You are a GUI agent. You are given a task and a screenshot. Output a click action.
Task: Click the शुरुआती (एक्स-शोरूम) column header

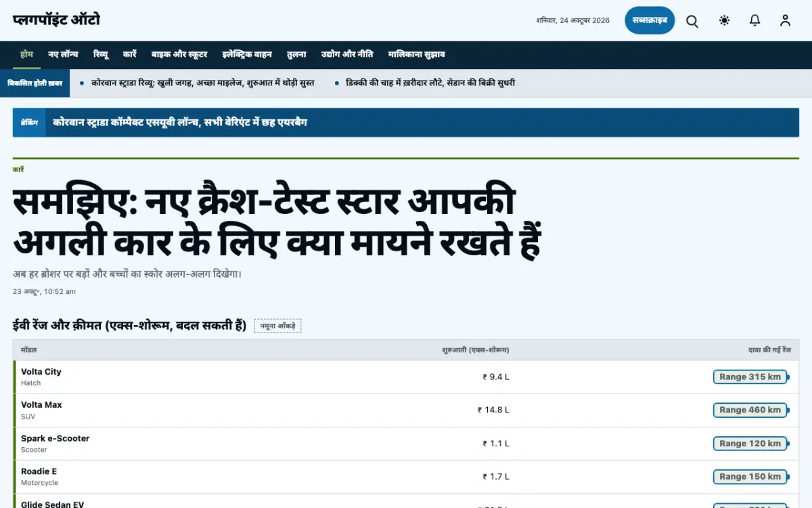(x=476, y=350)
